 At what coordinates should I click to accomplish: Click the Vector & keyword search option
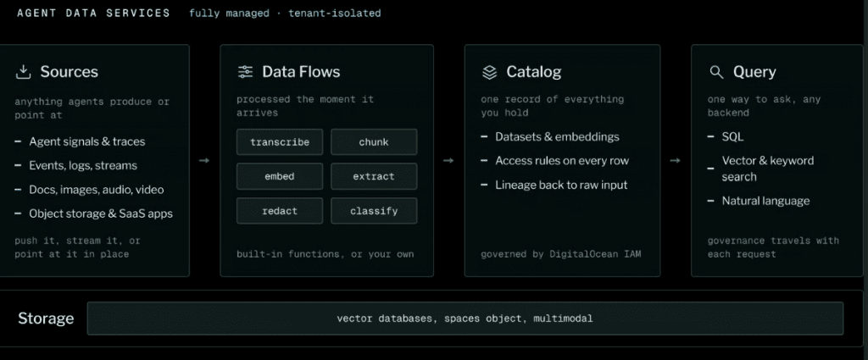click(768, 169)
